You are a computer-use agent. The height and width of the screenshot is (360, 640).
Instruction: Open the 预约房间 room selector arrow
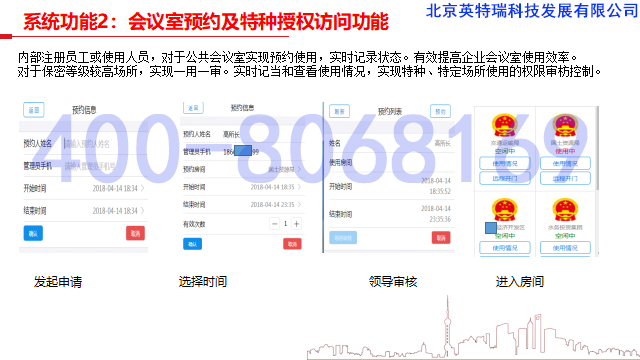pyautogui.click(x=299, y=169)
